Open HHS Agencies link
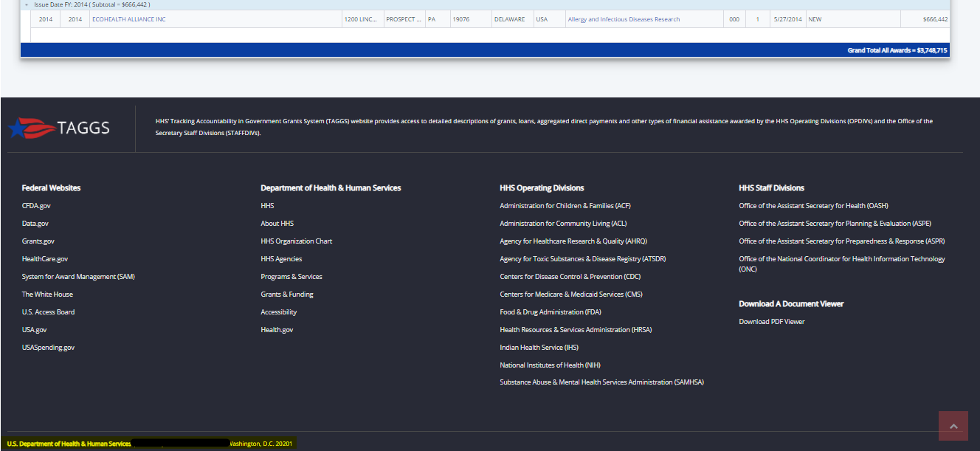Viewport: 980px width, 451px height. pos(281,259)
